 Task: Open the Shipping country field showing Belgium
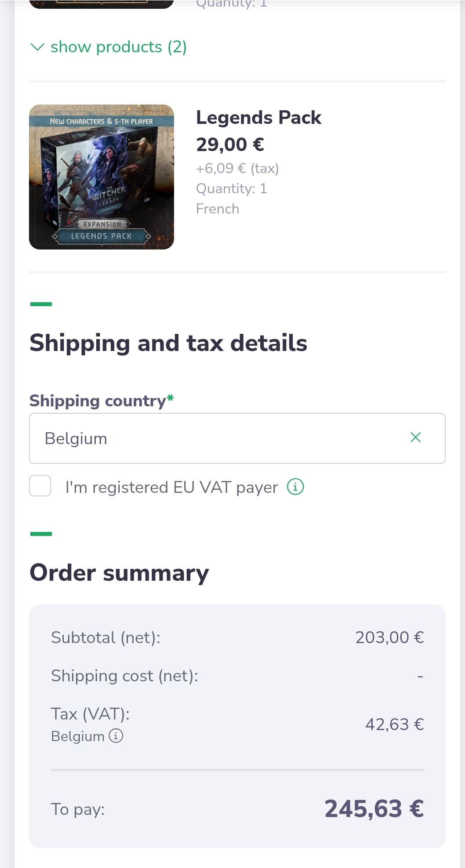pyautogui.click(x=220, y=438)
